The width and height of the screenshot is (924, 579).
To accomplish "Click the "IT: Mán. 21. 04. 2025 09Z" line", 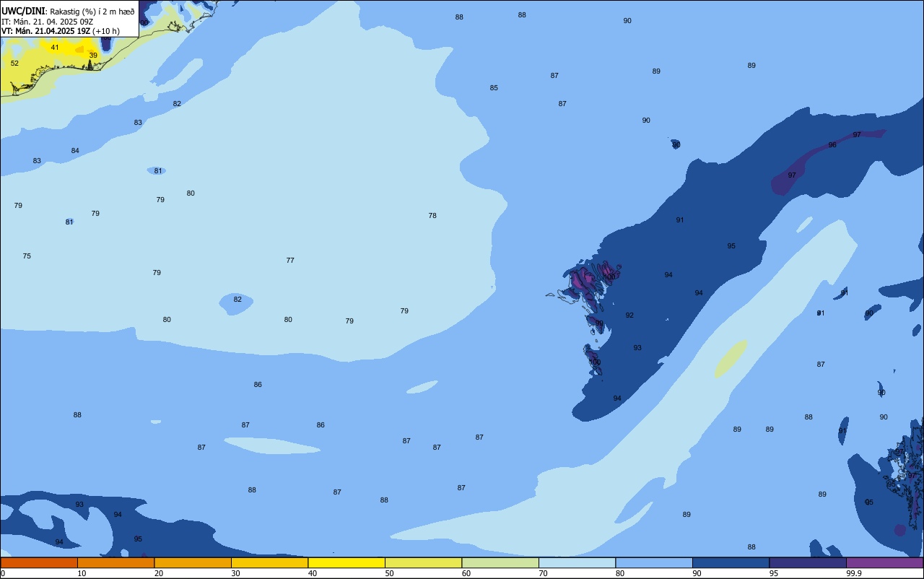I will [x=47, y=22].
